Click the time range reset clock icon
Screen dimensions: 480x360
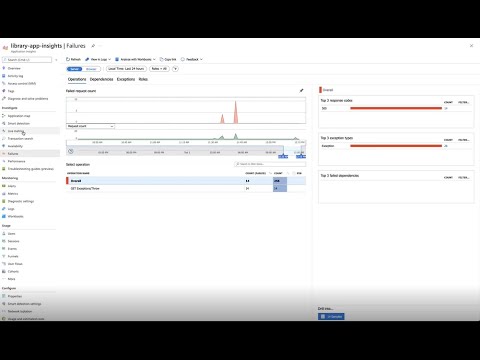(71, 151)
